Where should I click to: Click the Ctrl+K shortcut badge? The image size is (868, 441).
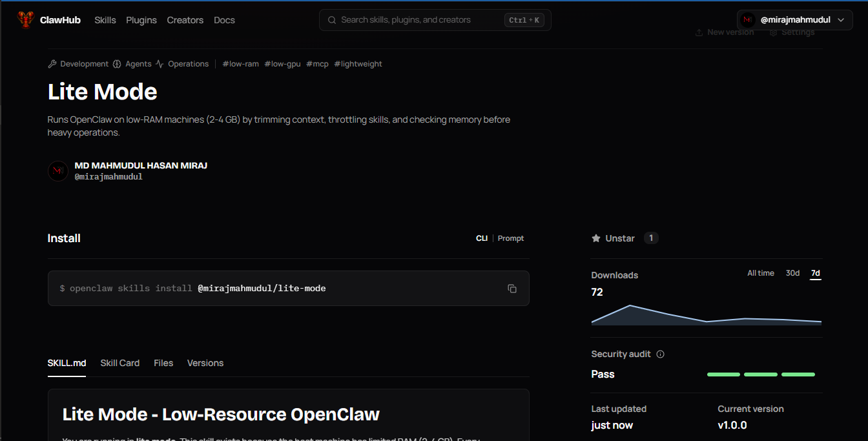click(524, 20)
